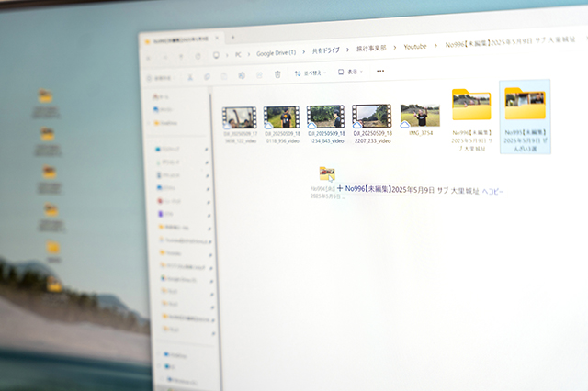Select PC in the breadcrumb path
The width and height of the screenshot is (588, 391).
(x=238, y=55)
